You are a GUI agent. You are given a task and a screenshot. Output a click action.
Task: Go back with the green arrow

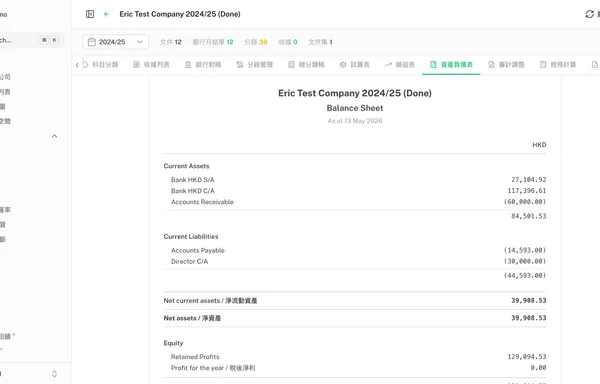tap(106, 14)
